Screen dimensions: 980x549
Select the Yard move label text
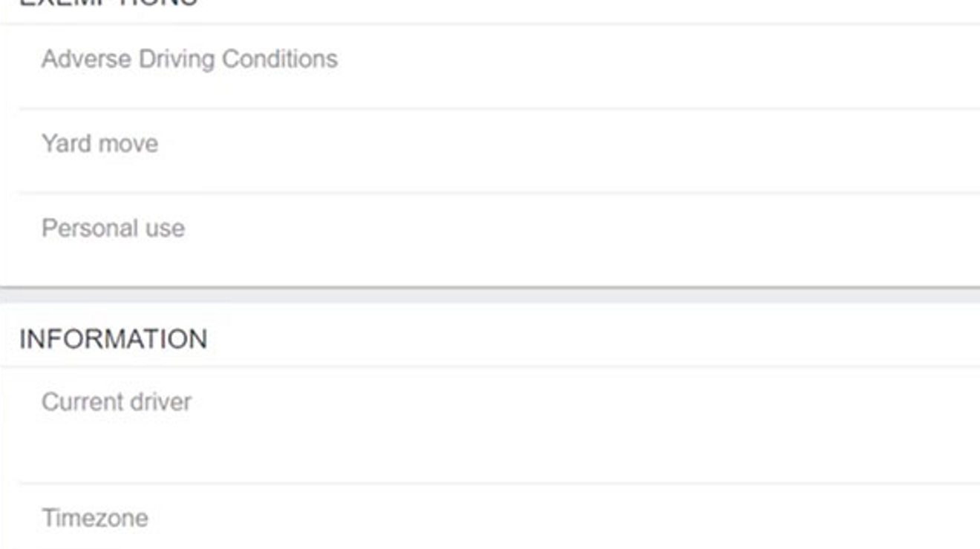(x=100, y=142)
